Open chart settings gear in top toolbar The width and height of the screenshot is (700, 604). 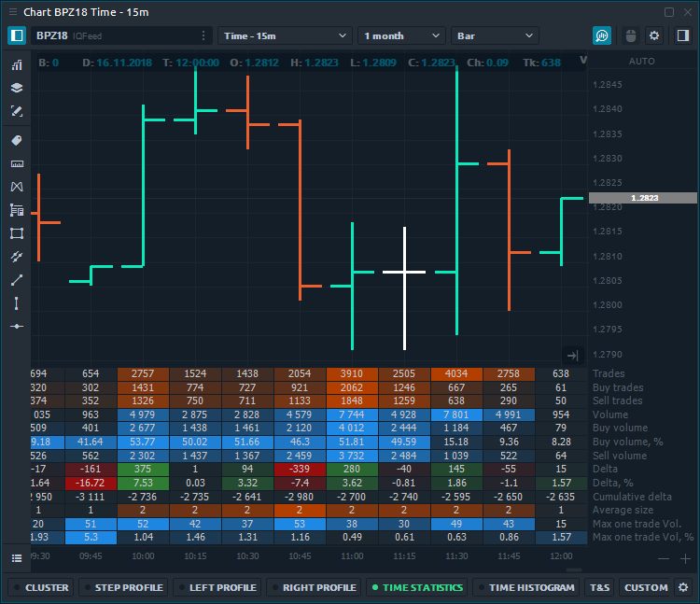(x=654, y=35)
